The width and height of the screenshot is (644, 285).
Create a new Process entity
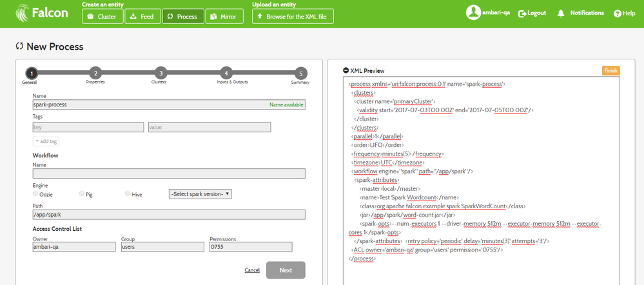click(183, 16)
